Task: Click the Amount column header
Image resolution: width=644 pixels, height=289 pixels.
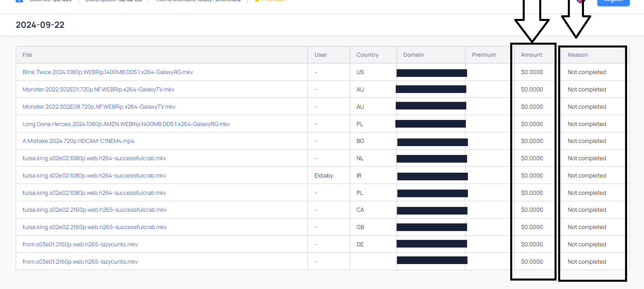Action: click(x=532, y=55)
